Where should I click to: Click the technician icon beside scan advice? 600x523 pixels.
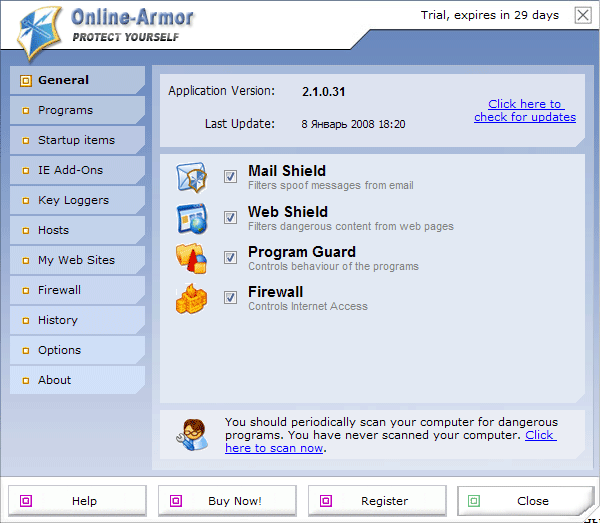[192, 435]
